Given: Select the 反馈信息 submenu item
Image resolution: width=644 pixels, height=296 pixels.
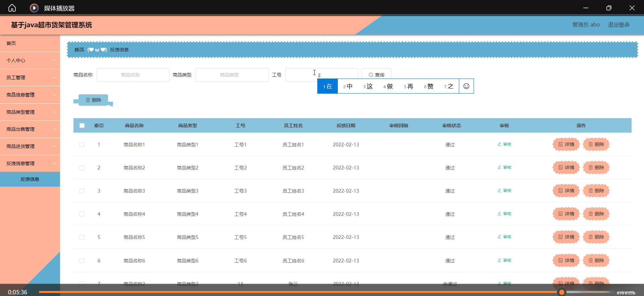Looking at the screenshot, I should (30, 179).
